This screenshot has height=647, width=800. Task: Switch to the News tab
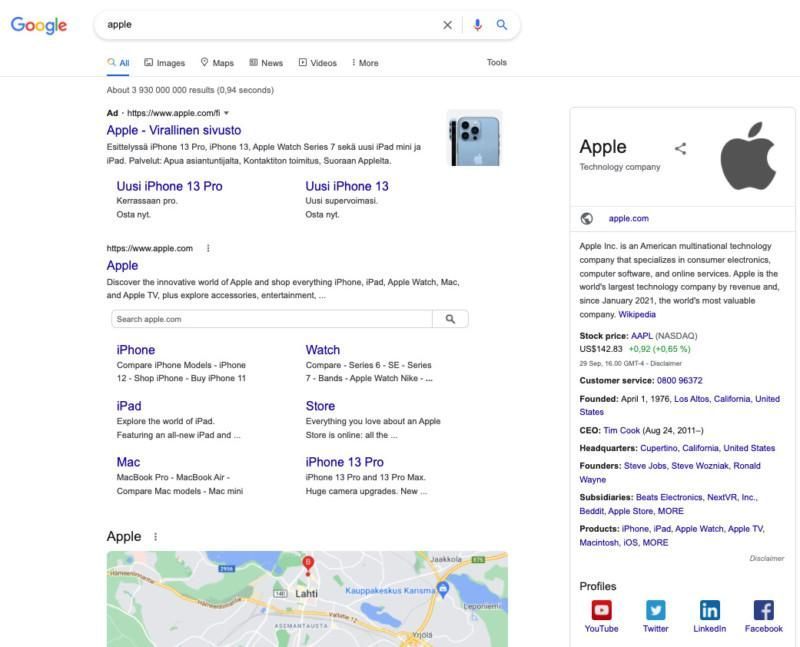point(266,63)
